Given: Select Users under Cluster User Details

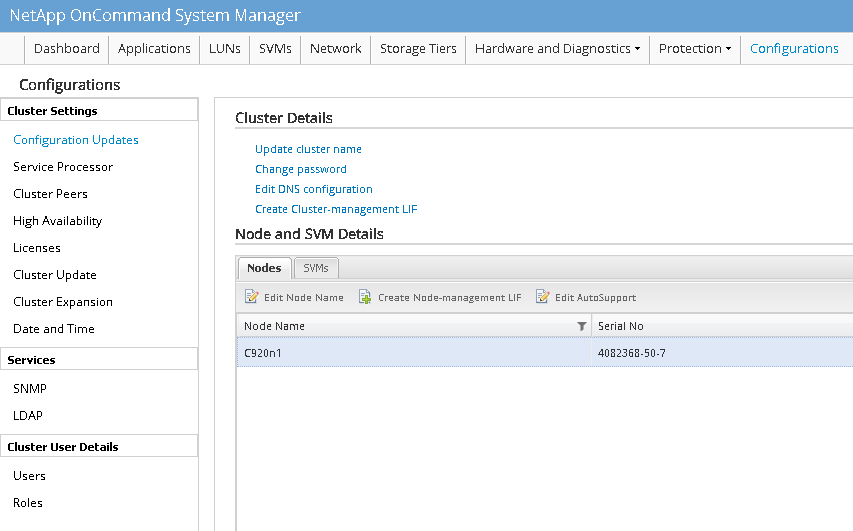Looking at the screenshot, I should pos(29,476).
